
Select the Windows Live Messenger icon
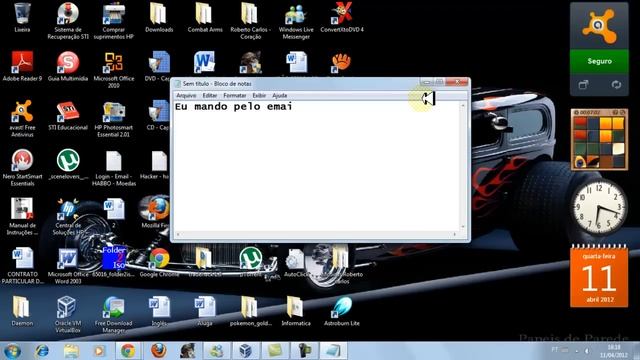point(296,20)
